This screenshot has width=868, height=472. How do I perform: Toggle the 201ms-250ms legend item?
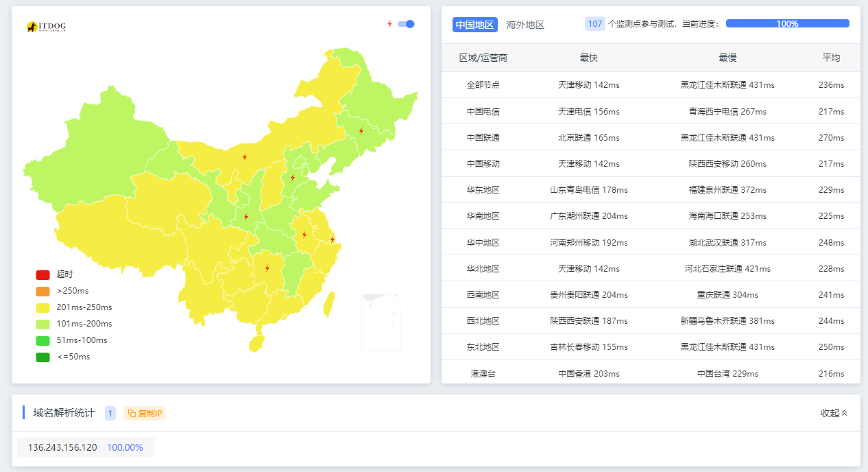point(84,307)
